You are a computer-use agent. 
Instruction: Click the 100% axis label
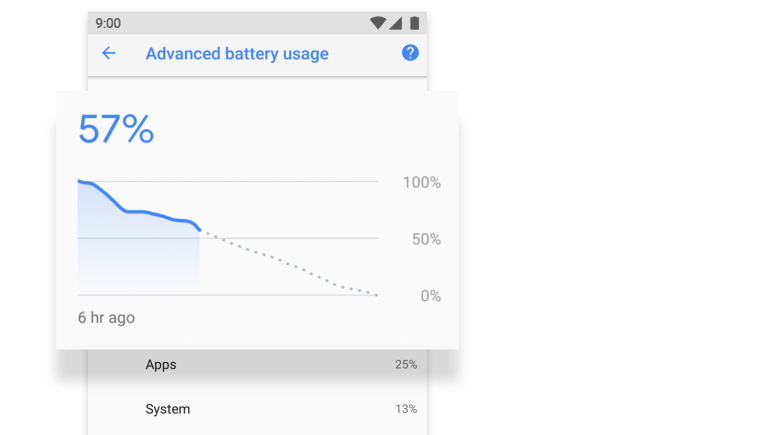(421, 183)
